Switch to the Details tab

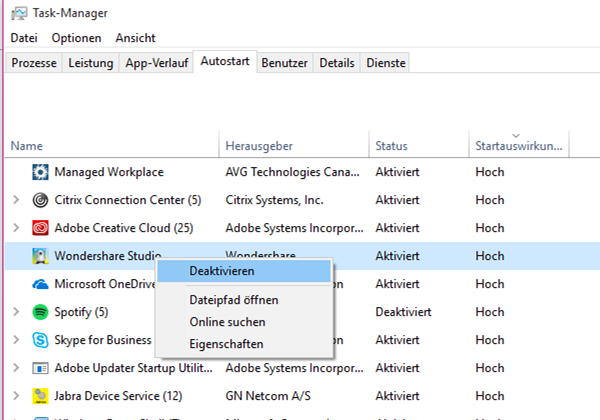[x=337, y=63]
